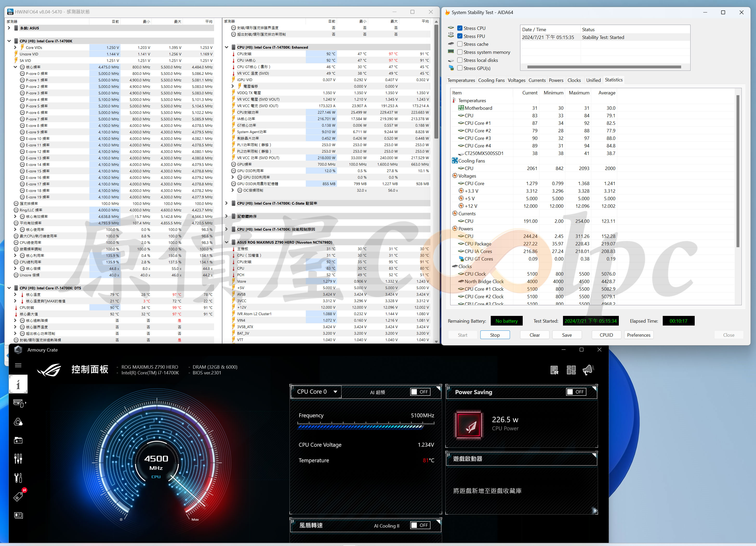Expand the 系統: ASUS section in HWiNFO

[x=9, y=28]
